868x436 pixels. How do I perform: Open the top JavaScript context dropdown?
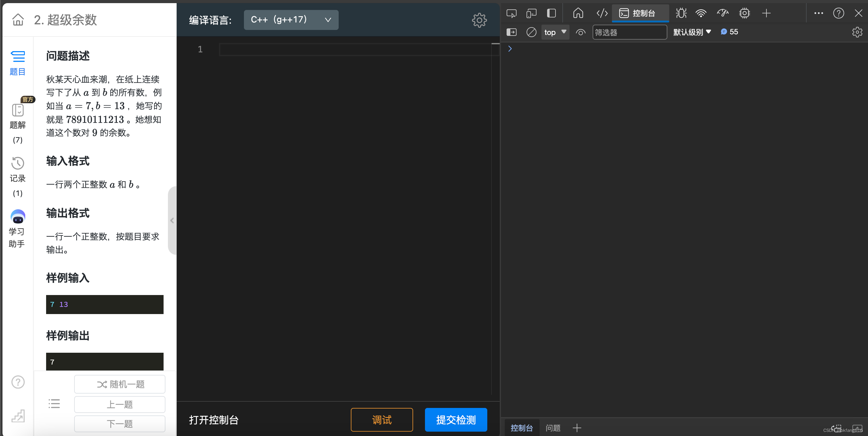[555, 32]
